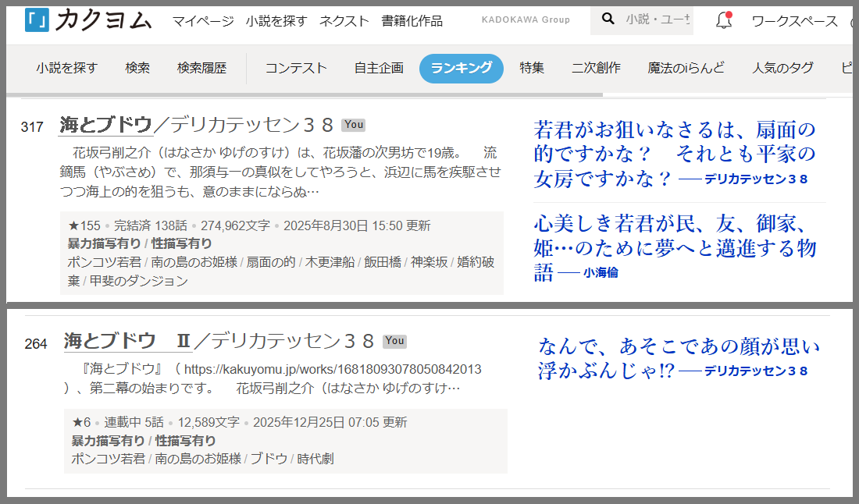
Task: Open the notifications bell icon
Action: pyautogui.click(x=724, y=21)
